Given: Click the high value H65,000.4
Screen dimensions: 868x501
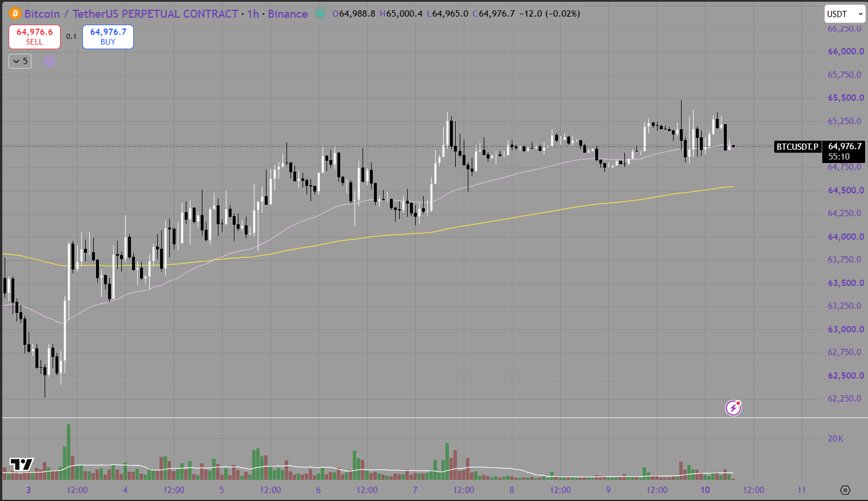Looking at the screenshot, I should [x=401, y=14].
